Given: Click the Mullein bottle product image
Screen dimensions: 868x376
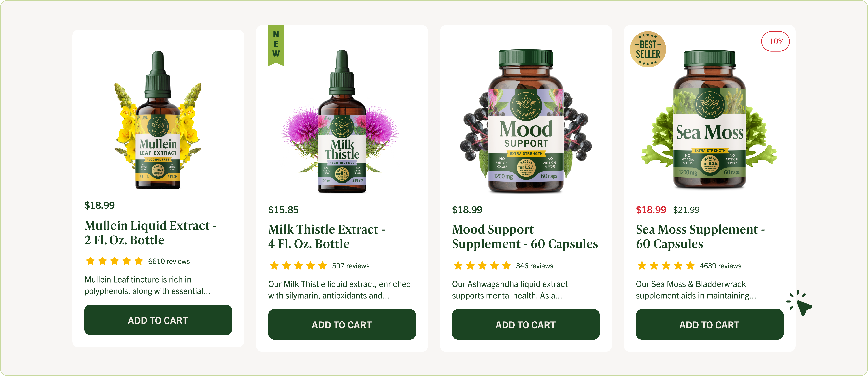Looking at the screenshot, I should [x=158, y=120].
